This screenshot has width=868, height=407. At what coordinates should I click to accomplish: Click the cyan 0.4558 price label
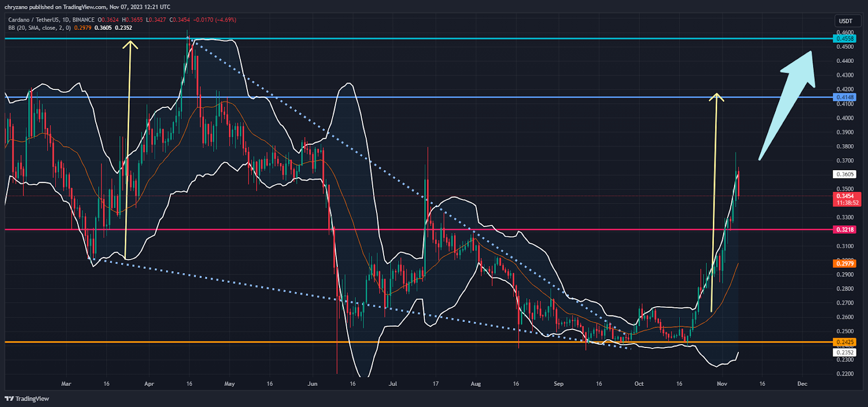point(845,39)
